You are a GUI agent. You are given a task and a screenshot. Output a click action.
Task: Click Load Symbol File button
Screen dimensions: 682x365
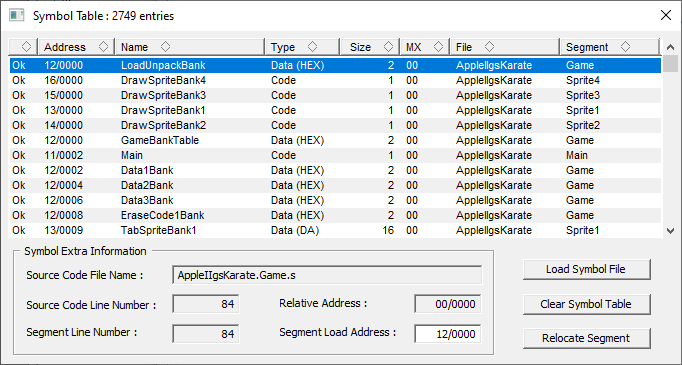coord(586,270)
